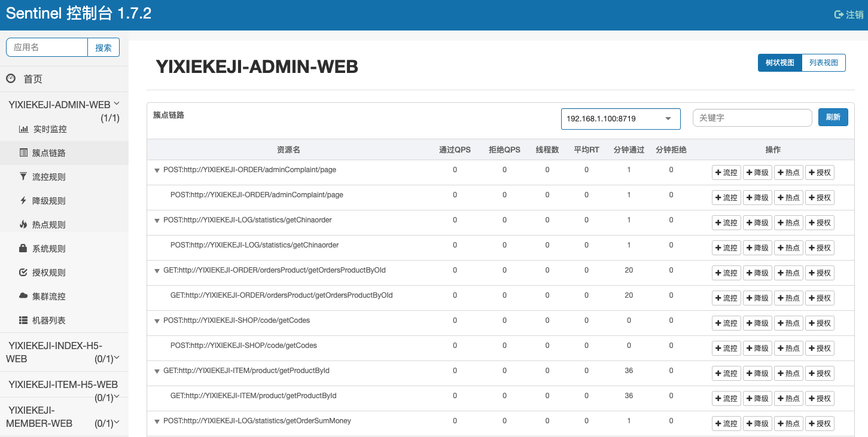This screenshot has width=868, height=437.
Task: Open the 首页 dashboard icon
Action: (11, 78)
